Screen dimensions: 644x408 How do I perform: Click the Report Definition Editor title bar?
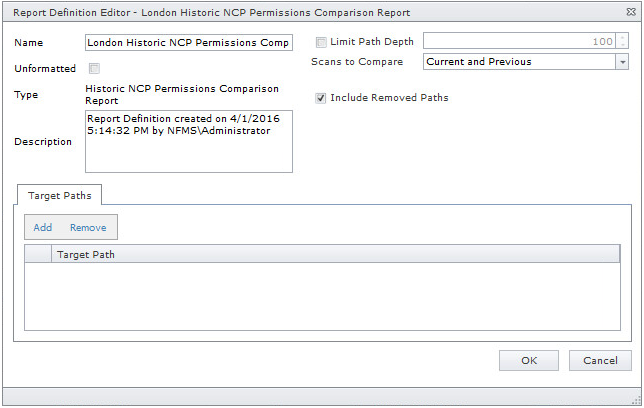point(300,12)
